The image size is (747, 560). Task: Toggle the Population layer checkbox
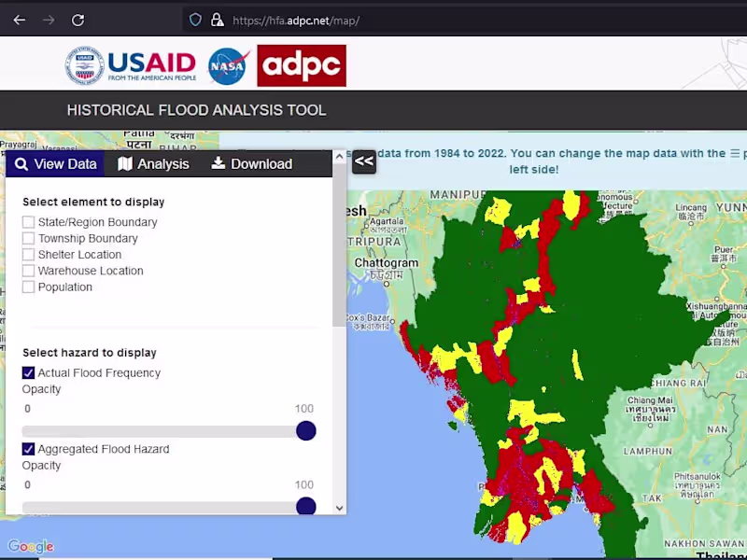point(29,287)
